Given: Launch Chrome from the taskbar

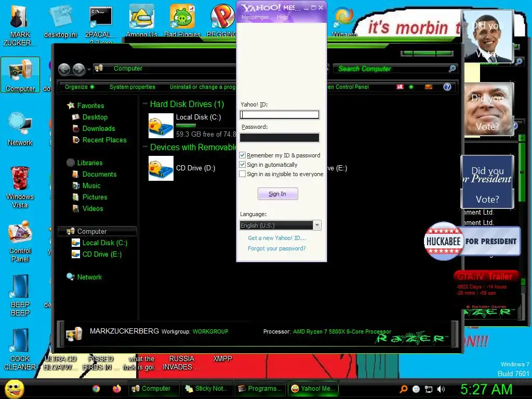Looking at the screenshot, I should [x=96, y=389].
